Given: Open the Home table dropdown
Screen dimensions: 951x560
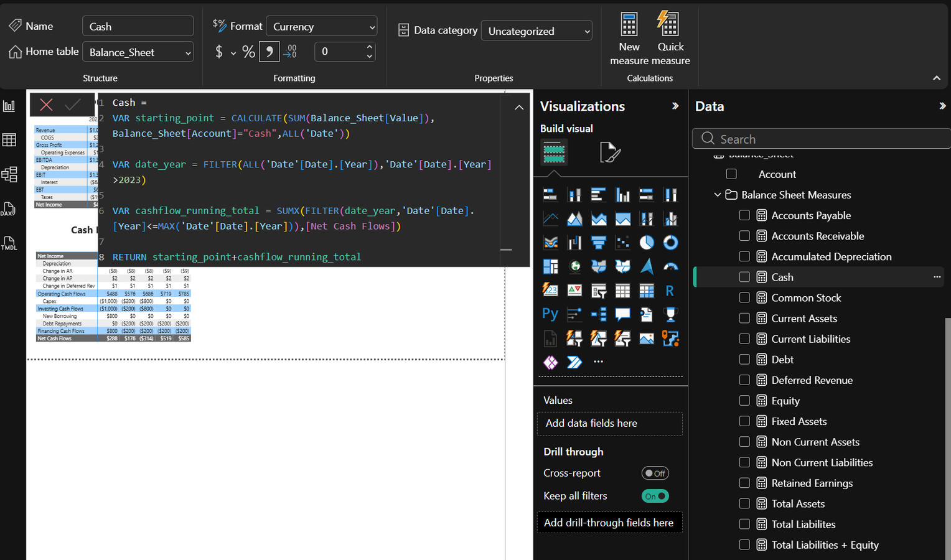Looking at the screenshot, I should [x=138, y=52].
